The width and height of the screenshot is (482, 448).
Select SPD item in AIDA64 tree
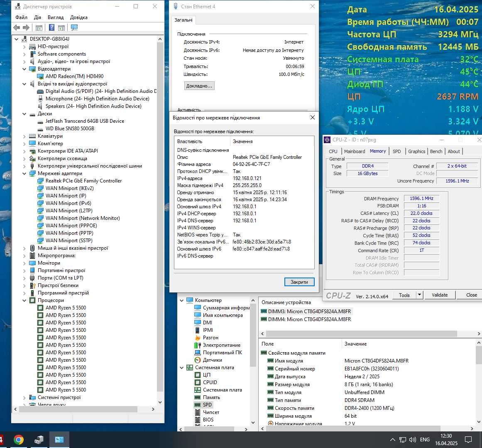[x=207, y=405]
